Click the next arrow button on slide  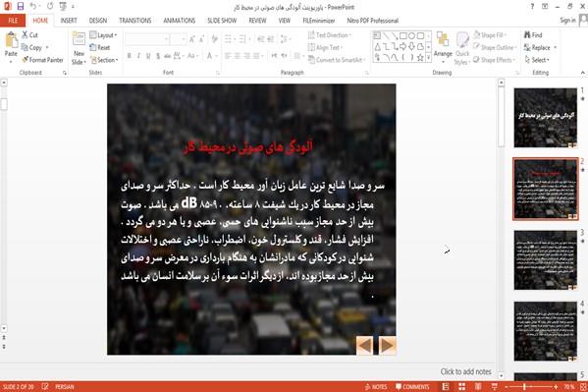tap(387, 346)
